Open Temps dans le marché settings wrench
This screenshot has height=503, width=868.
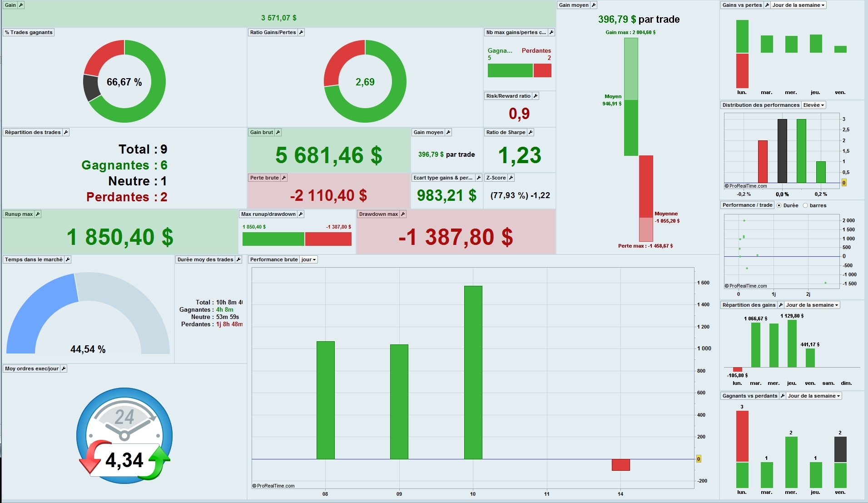(68, 259)
